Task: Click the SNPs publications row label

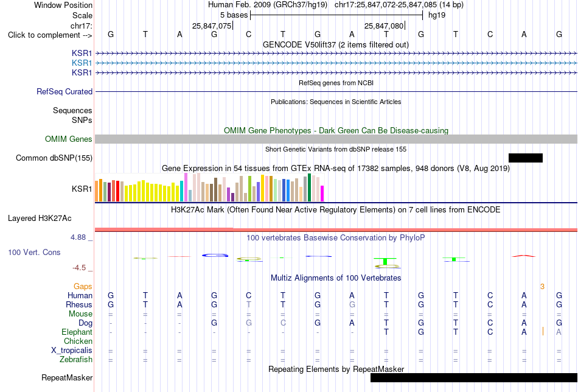Action: (82, 120)
